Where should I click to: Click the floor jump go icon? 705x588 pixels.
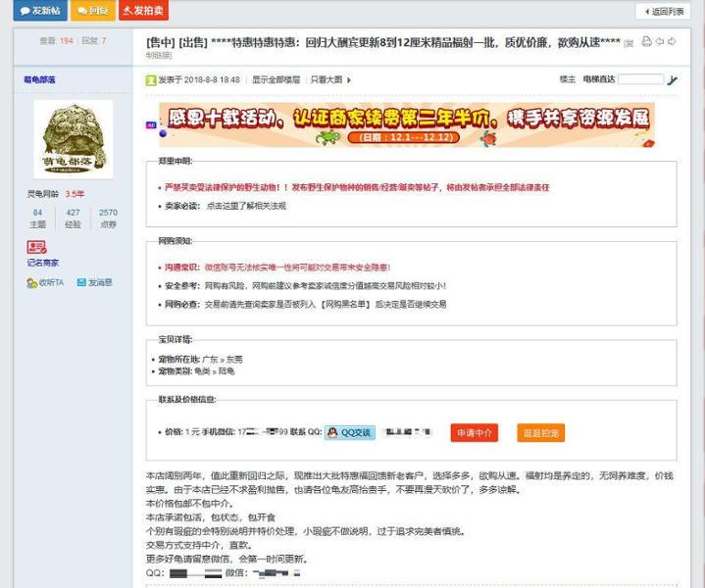[x=672, y=80]
